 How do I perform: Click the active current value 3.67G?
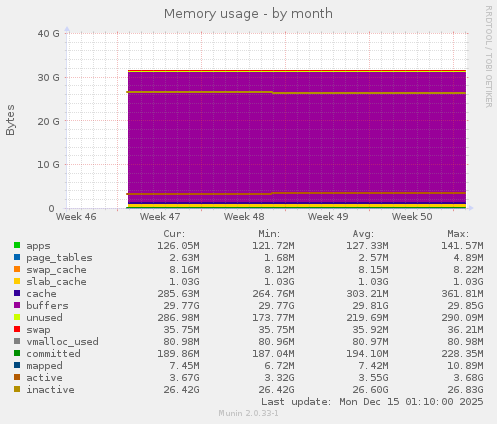tap(185, 378)
